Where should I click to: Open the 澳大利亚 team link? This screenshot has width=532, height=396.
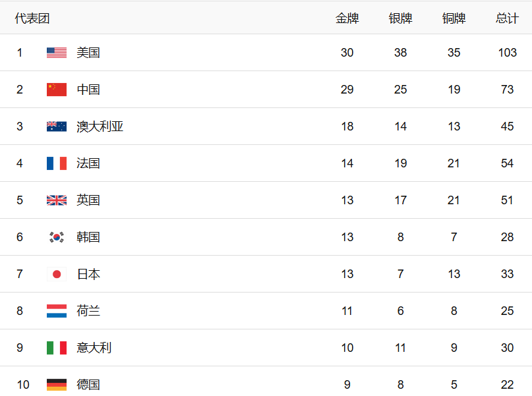[100, 127]
